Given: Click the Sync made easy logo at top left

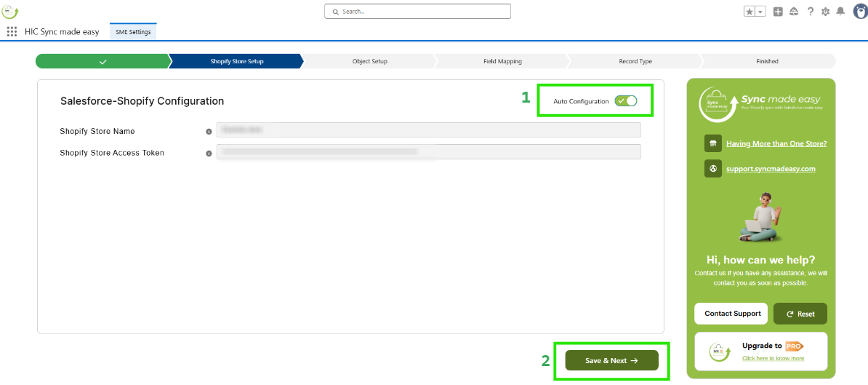Looking at the screenshot, I should pos(10,11).
